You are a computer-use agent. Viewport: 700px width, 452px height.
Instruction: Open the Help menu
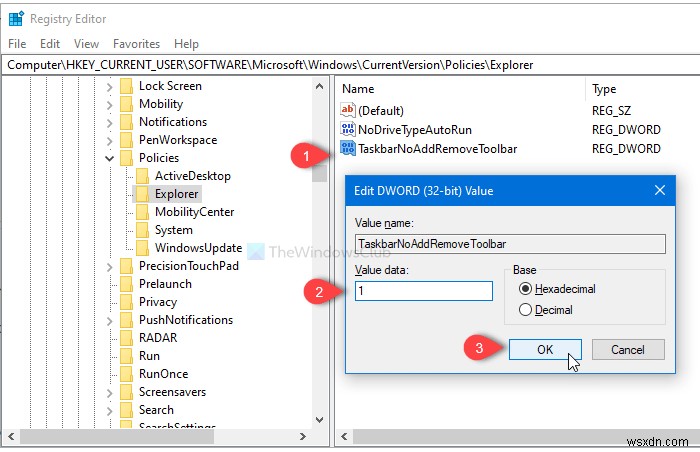click(186, 44)
